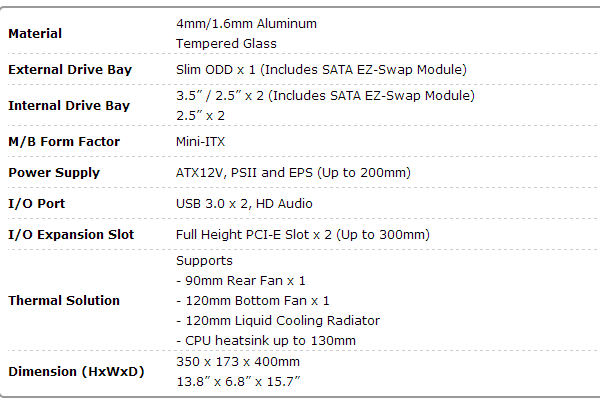Select the Mini-ITX value
This screenshot has height=401, width=600.
click(x=201, y=142)
